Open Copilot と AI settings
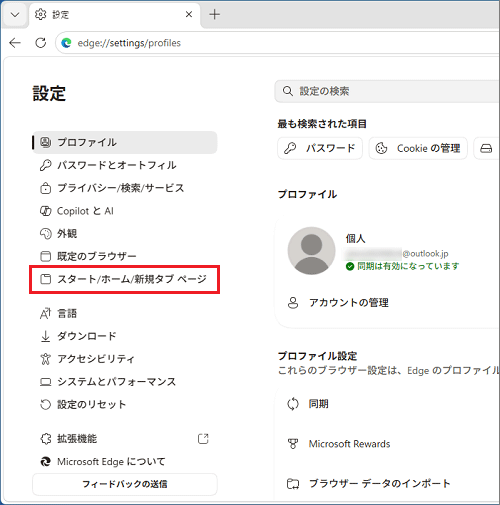The image size is (500, 505). (125, 211)
